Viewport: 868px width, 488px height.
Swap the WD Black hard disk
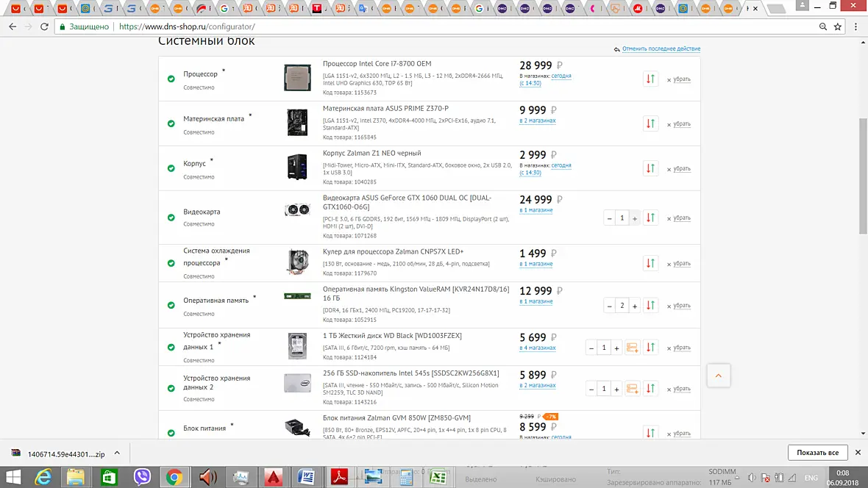[x=650, y=348]
